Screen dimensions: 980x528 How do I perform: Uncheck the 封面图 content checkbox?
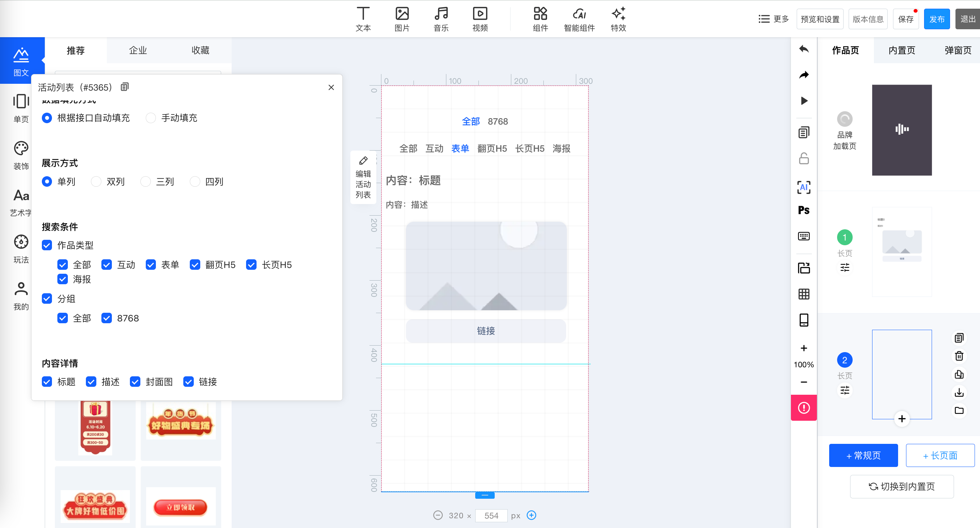click(135, 381)
